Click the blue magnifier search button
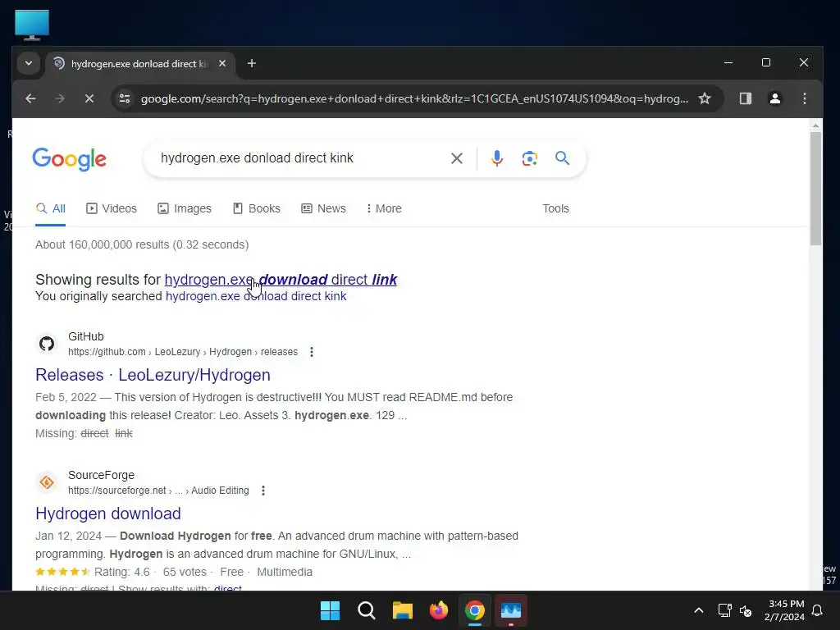This screenshot has width=840, height=630. 562,158
